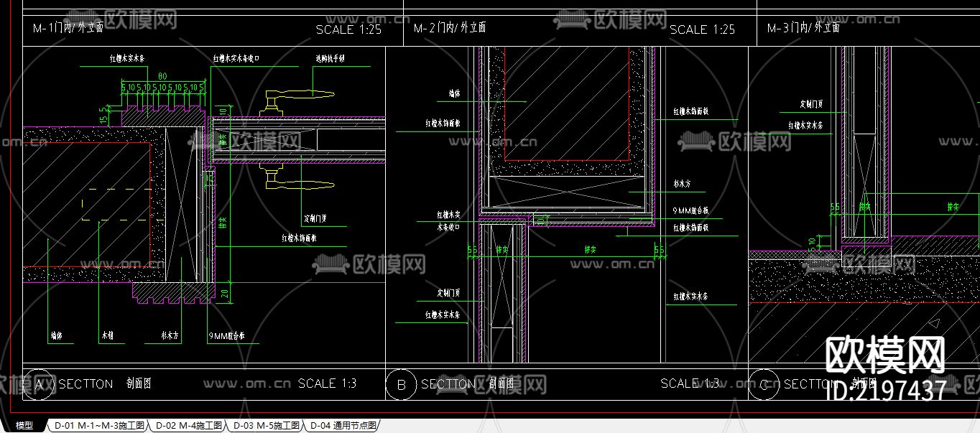Select the 墙体 label under section A

point(56,335)
